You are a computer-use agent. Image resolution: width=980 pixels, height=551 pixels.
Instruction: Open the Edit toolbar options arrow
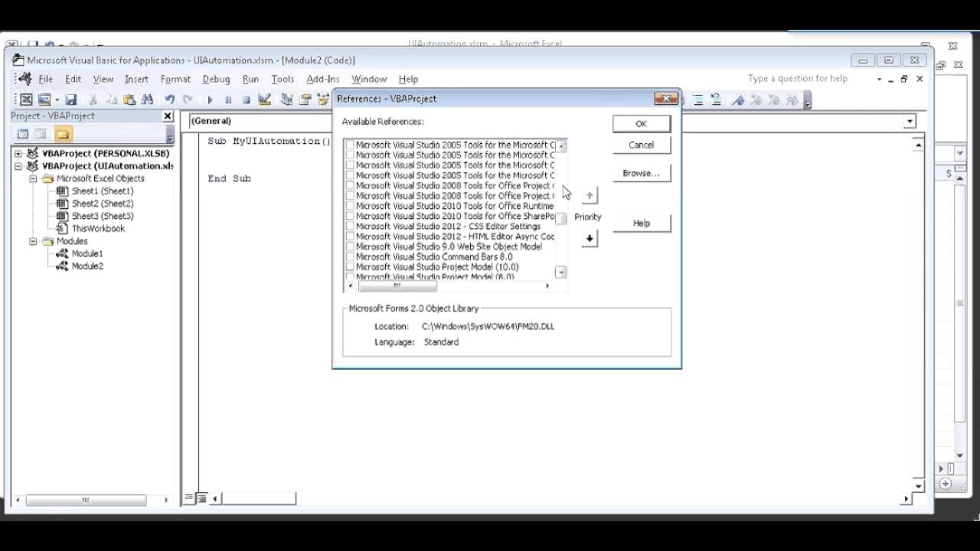pyautogui.click(x=807, y=100)
